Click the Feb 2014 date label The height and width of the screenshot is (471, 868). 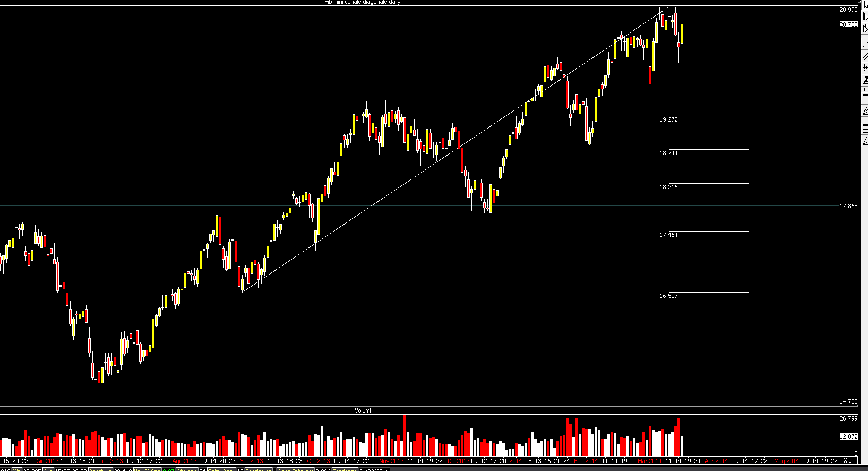coord(586,461)
